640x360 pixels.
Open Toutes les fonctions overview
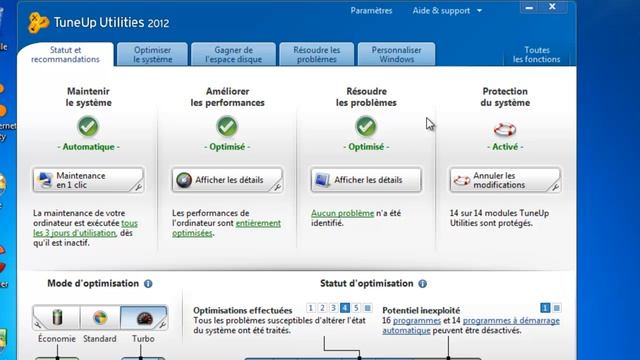[536, 55]
